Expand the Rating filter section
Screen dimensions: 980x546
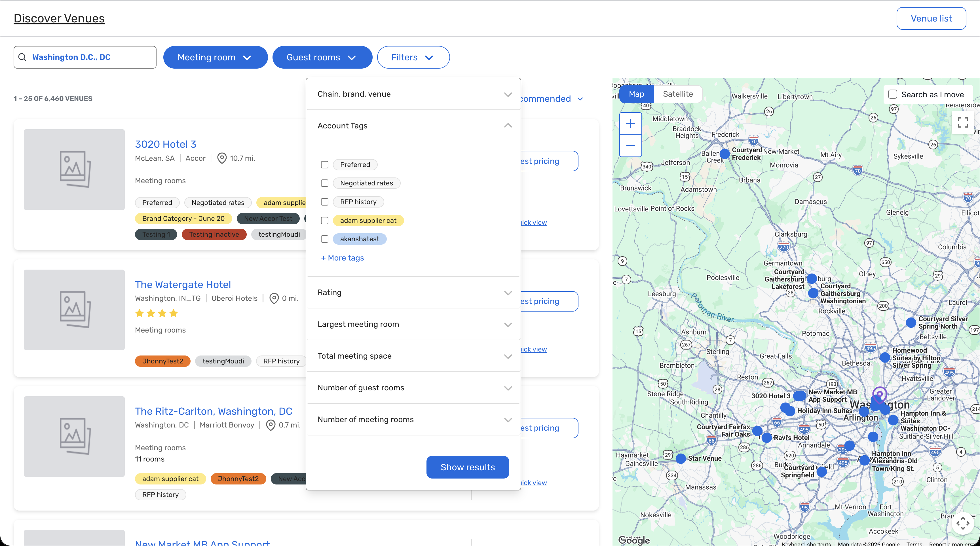point(413,292)
